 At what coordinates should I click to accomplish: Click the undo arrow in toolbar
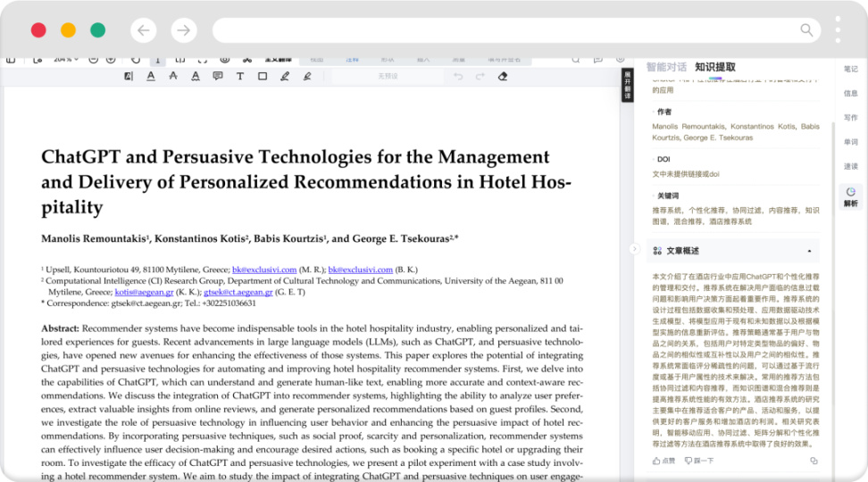click(x=458, y=77)
